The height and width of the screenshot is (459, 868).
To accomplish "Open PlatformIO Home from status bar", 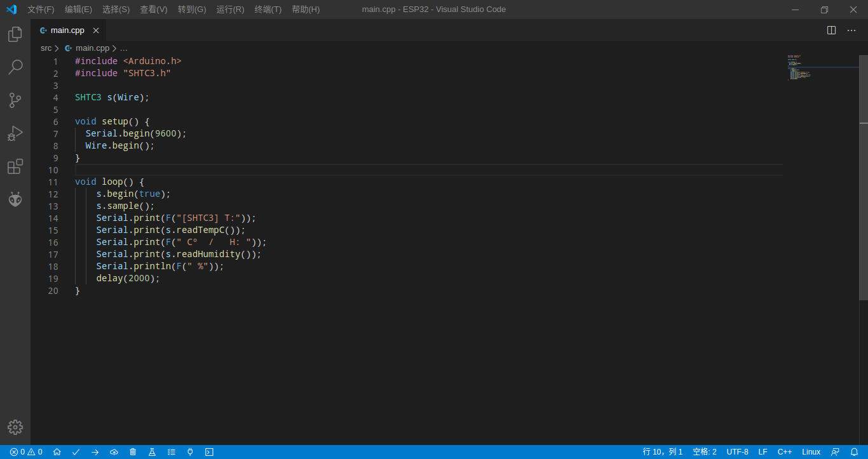I will coord(57,452).
